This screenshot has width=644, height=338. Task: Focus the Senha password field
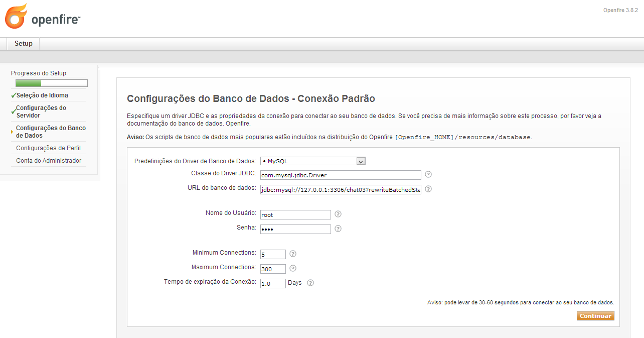(295, 229)
